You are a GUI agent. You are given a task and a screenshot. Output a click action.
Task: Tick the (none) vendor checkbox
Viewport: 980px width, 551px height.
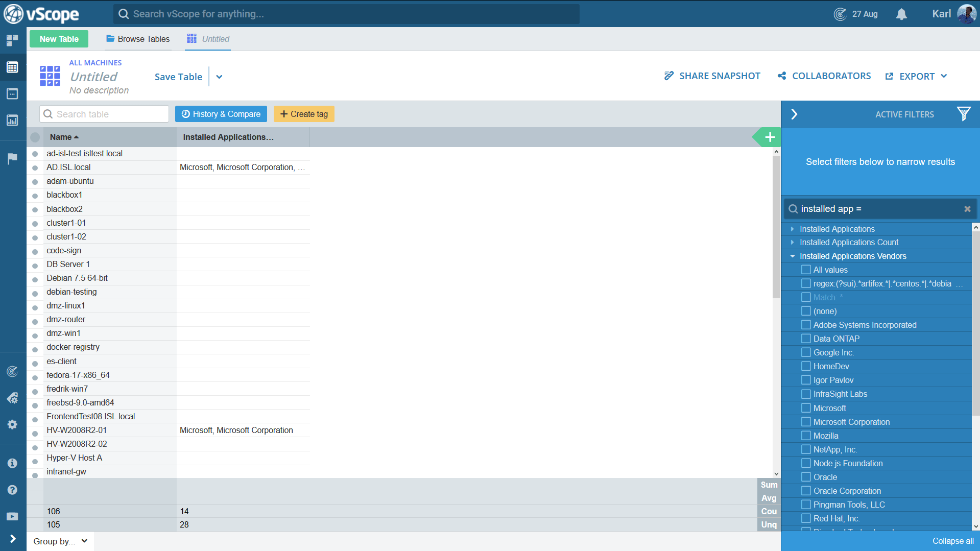pos(806,311)
